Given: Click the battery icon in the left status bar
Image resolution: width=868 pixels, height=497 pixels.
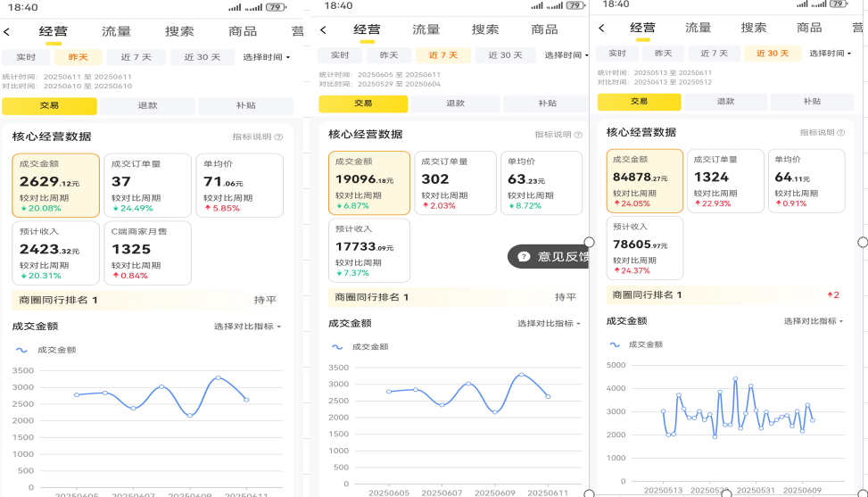Looking at the screenshot, I should coord(275,7).
